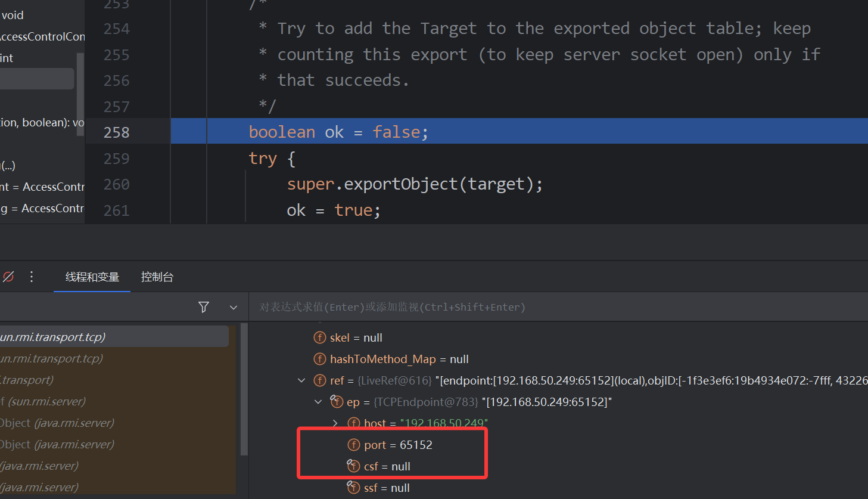Set breakpoint on gutter line 260

[x=116, y=184]
